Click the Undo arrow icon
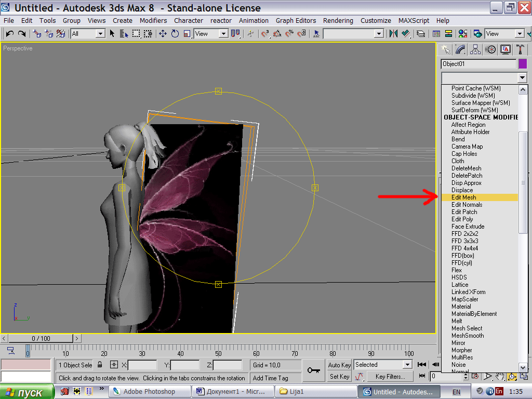532x399 pixels. (x=9, y=34)
